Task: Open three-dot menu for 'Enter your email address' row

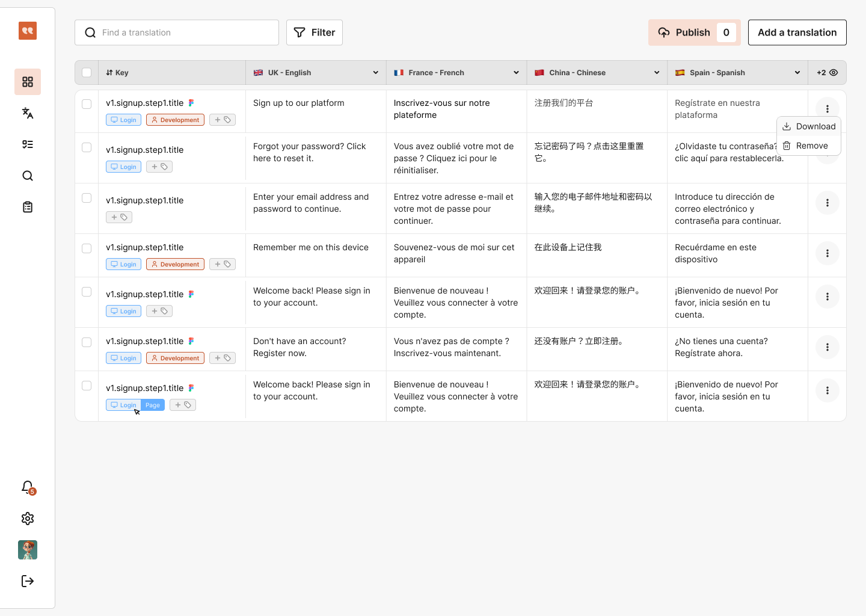Action: (828, 203)
